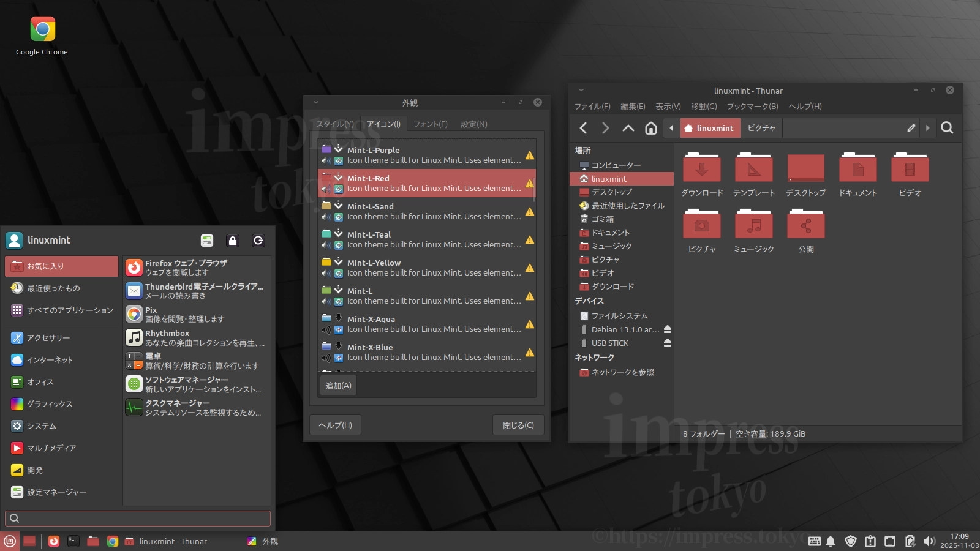The height and width of the screenshot is (551, 980).
Task: Open the Google Chrome desktop shortcut
Action: 42,36
